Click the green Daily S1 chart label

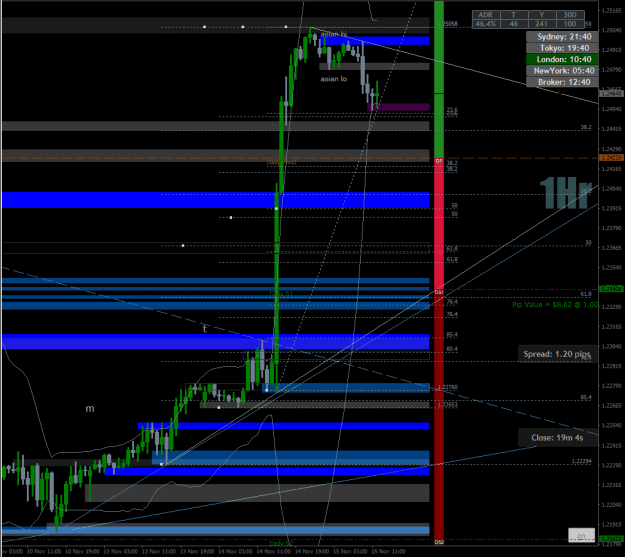click(281, 294)
